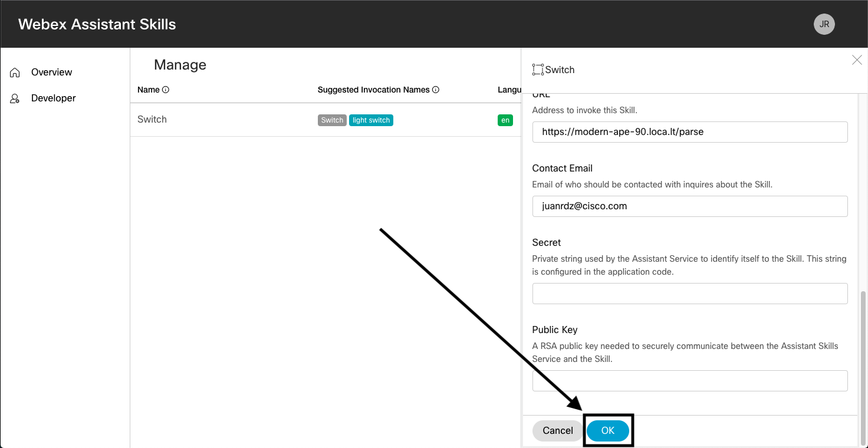Click the Developer person icon

coord(15,98)
